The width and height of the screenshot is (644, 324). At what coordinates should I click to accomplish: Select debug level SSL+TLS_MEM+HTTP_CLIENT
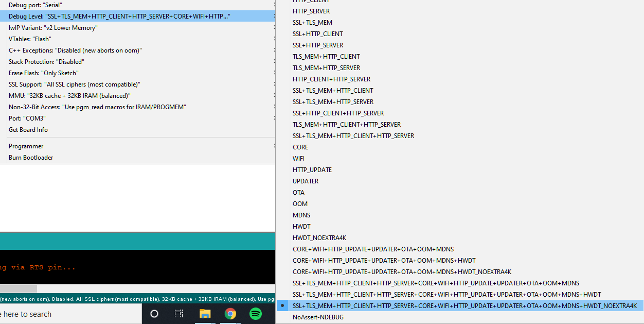[460, 91]
